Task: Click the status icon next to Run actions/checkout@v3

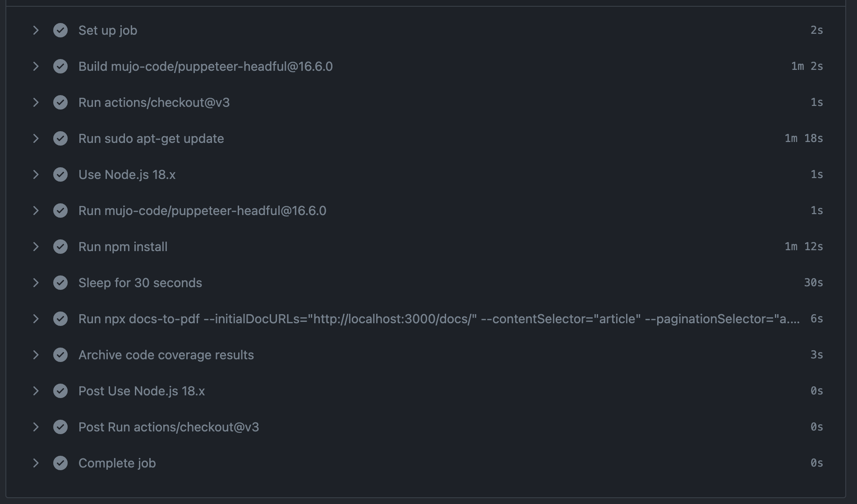Action: point(61,102)
